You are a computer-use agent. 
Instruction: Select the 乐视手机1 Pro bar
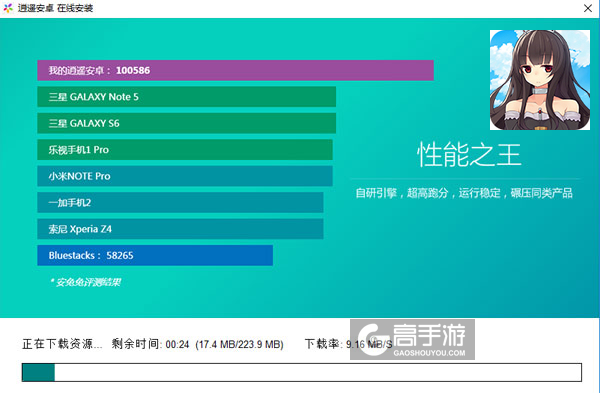pos(185,150)
